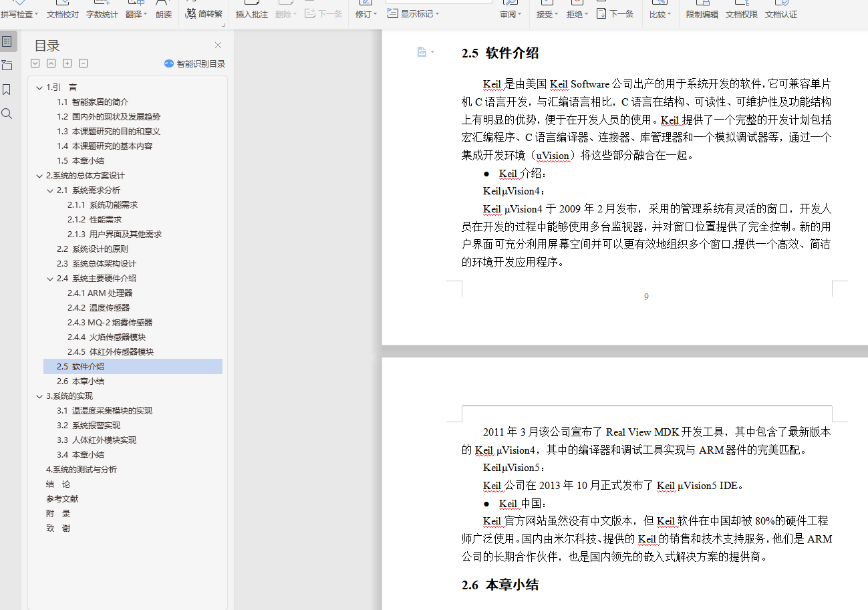Open the 字数统计 word count tool

[102, 10]
